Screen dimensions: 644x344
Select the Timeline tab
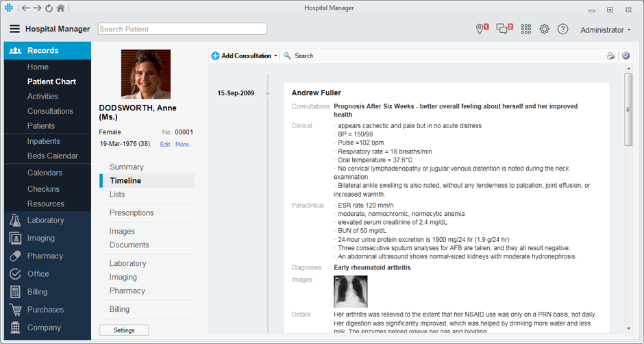(147, 181)
